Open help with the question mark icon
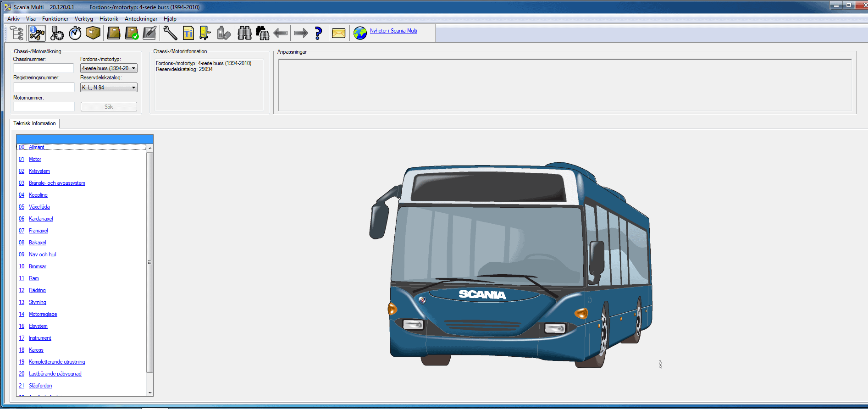This screenshot has height=409, width=868. 318,33
